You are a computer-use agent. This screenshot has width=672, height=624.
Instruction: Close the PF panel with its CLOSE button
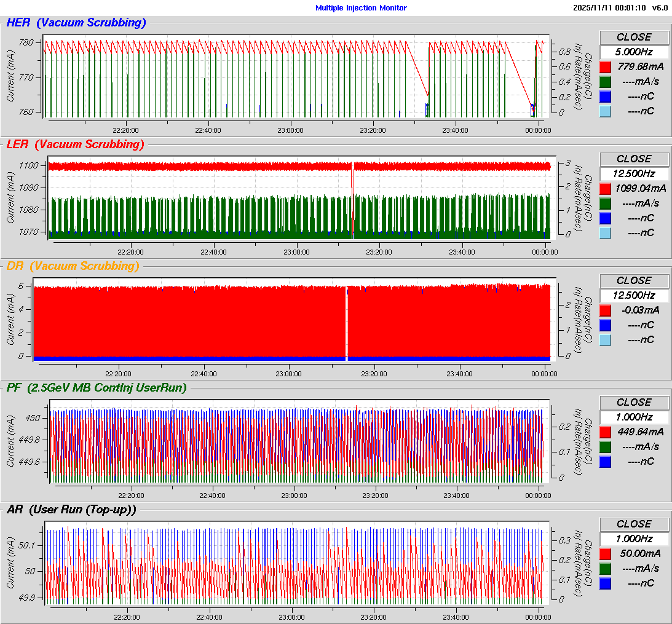click(634, 403)
